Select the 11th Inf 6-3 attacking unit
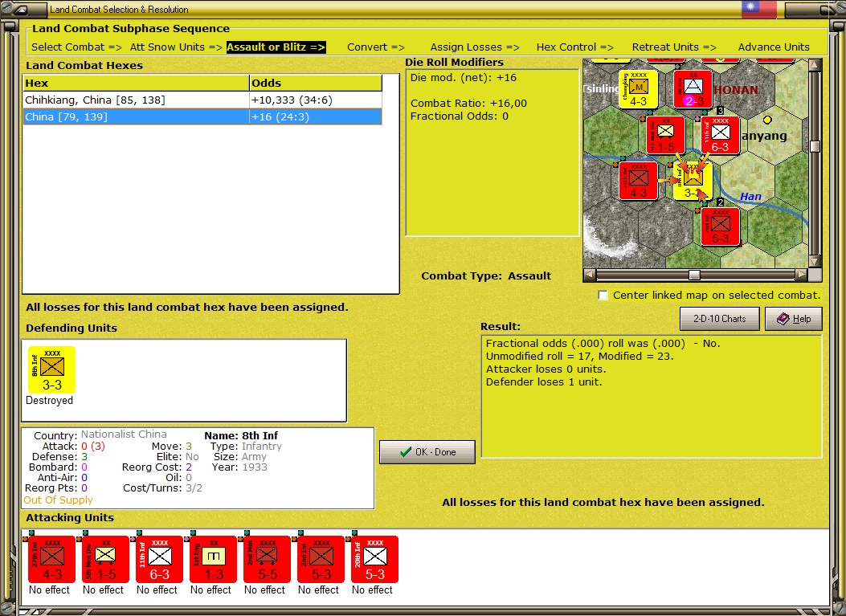Image resolution: width=846 pixels, height=616 pixels. [x=159, y=559]
